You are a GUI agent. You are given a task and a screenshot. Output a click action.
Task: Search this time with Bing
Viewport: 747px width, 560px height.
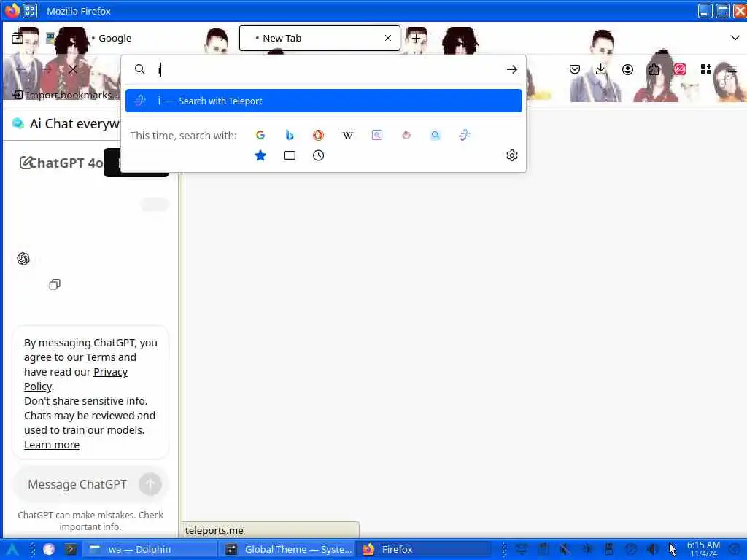tap(289, 135)
